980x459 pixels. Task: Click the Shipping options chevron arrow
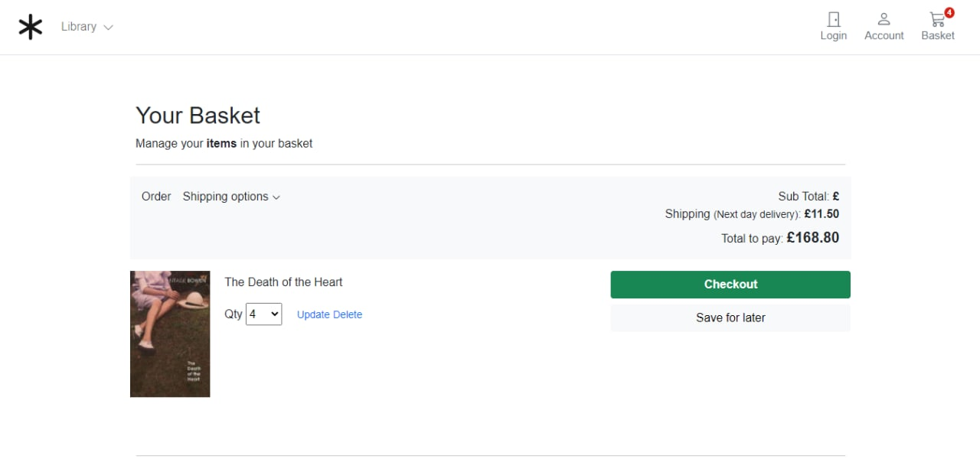276,197
